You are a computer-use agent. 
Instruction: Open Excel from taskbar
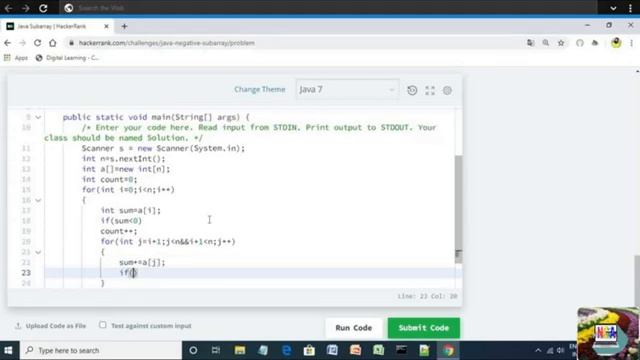[x=378, y=350]
